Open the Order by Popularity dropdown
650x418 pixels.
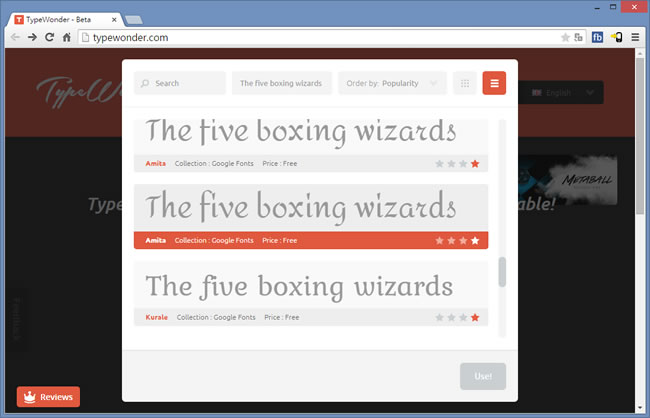392,84
